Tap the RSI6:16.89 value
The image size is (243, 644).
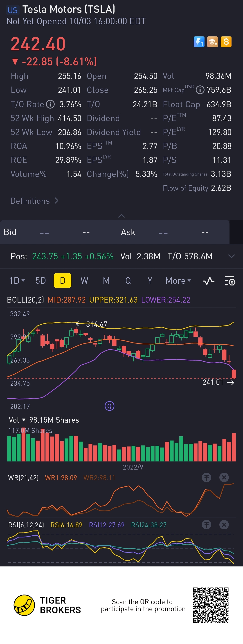tap(66, 525)
